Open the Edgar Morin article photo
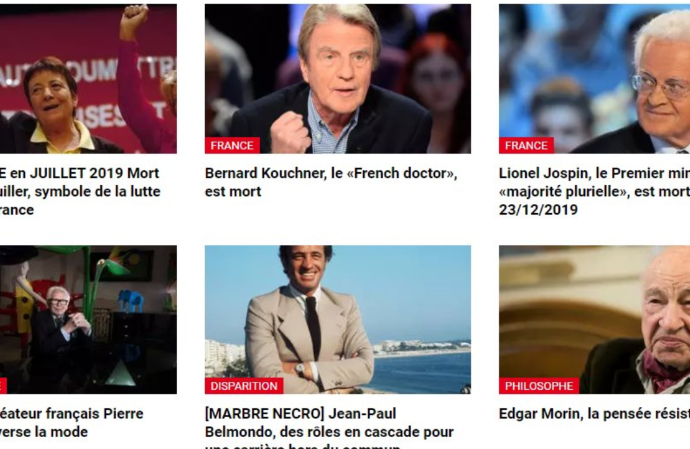This screenshot has height=449, width=690. [x=595, y=320]
